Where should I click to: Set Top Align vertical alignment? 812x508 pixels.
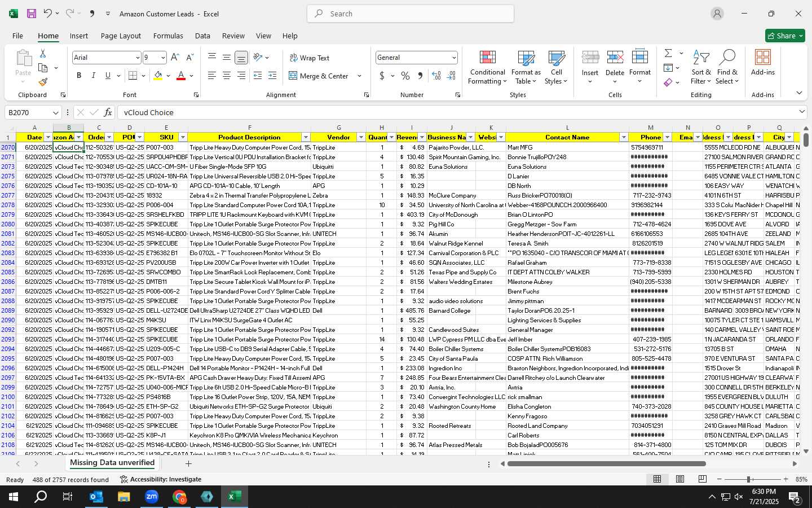tap(212, 57)
